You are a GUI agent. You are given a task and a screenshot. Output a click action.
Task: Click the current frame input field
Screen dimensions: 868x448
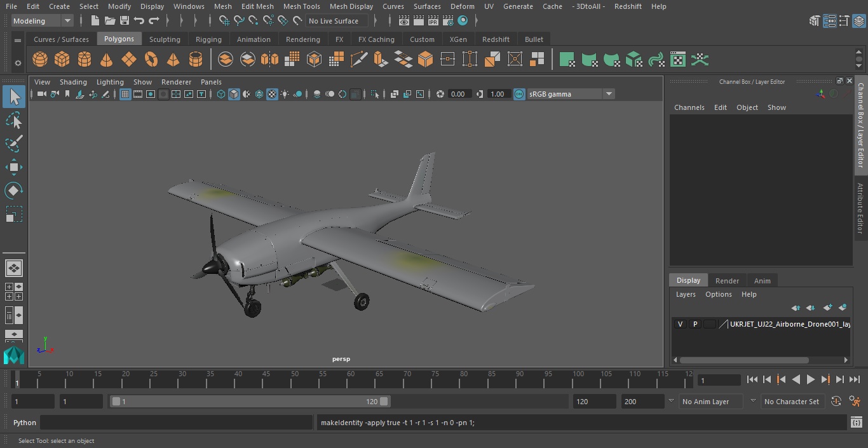(x=719, y=380)
